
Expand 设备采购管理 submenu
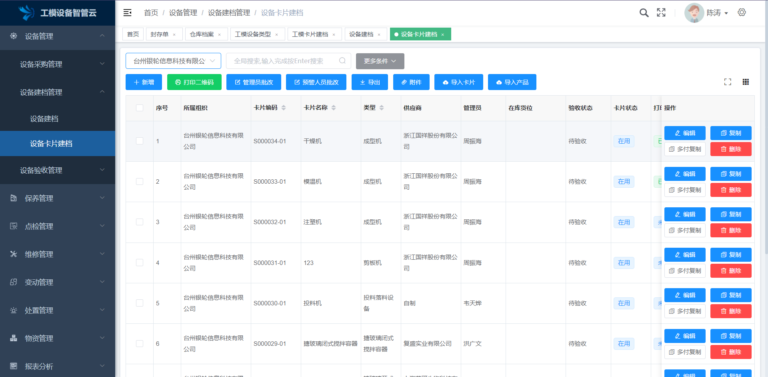tap(57, 64)
